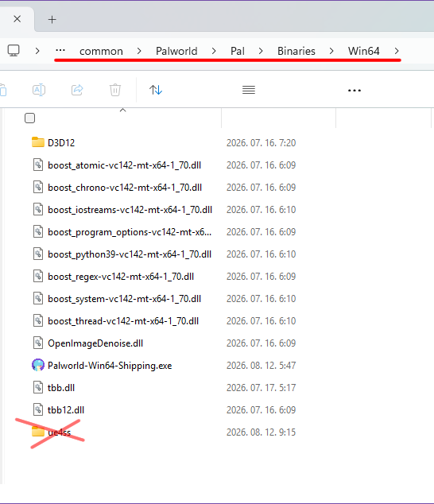Show hidden path with ellipsis breadcrumb
434x504 pixels.
point(60,50)
